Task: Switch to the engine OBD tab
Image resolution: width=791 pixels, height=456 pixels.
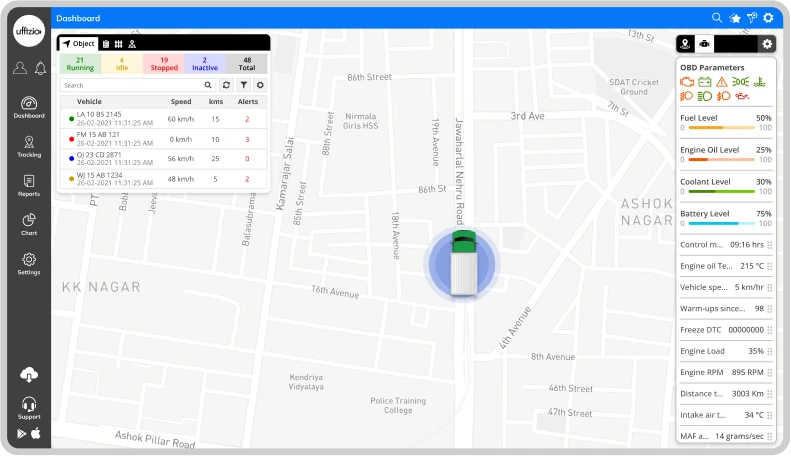Action: (x=704, y=44)
